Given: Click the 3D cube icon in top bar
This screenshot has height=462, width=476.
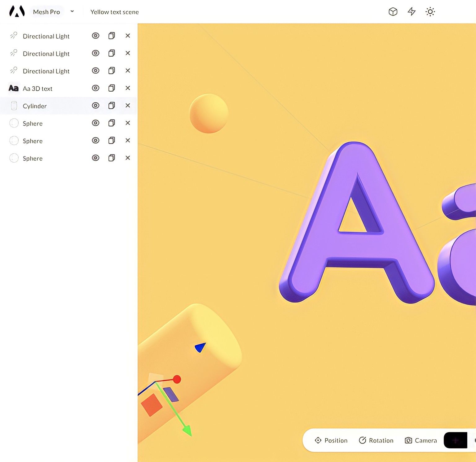Looking at the screenshot, I should pos(393,12).
